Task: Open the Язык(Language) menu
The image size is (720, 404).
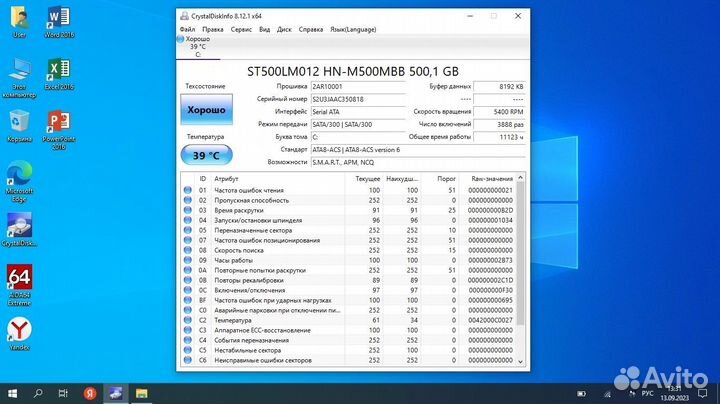Action: pyautogui.click(x=353, y=29)
